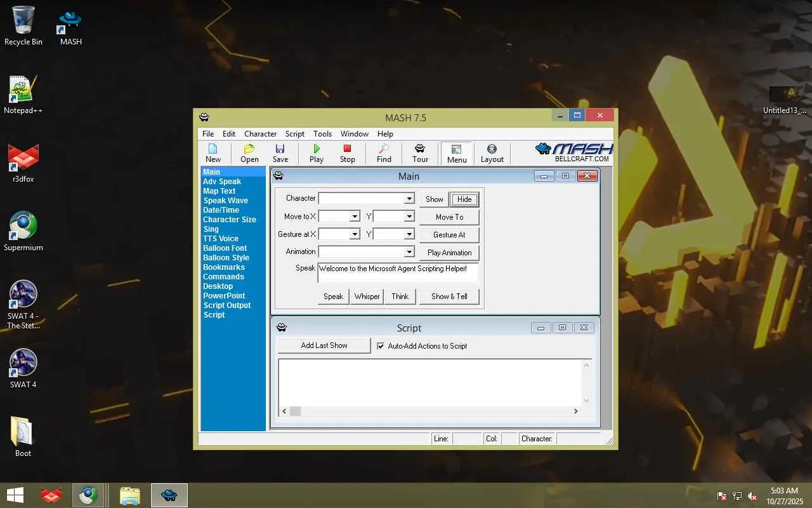Select the MASH desktop shortcut
Screen dimensions: 812x508
[x=71, y=27]
